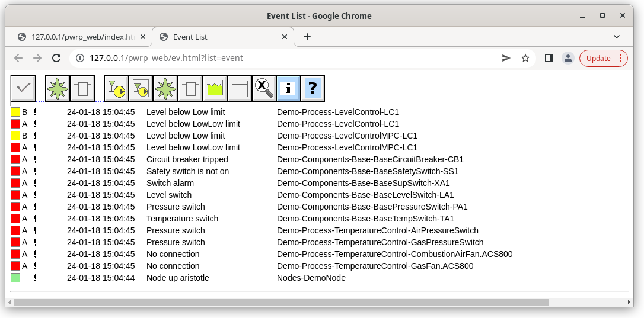Viewport: 644px width, 318px height.
Task: Click green square for Node up aristotle
Action: point(15,278)
